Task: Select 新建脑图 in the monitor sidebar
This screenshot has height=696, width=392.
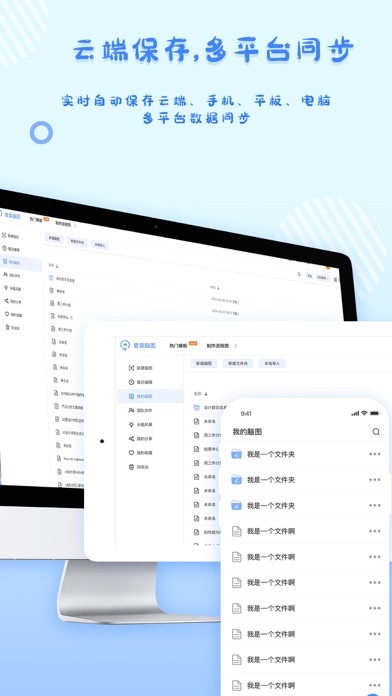Action: (x=11, y=236)
